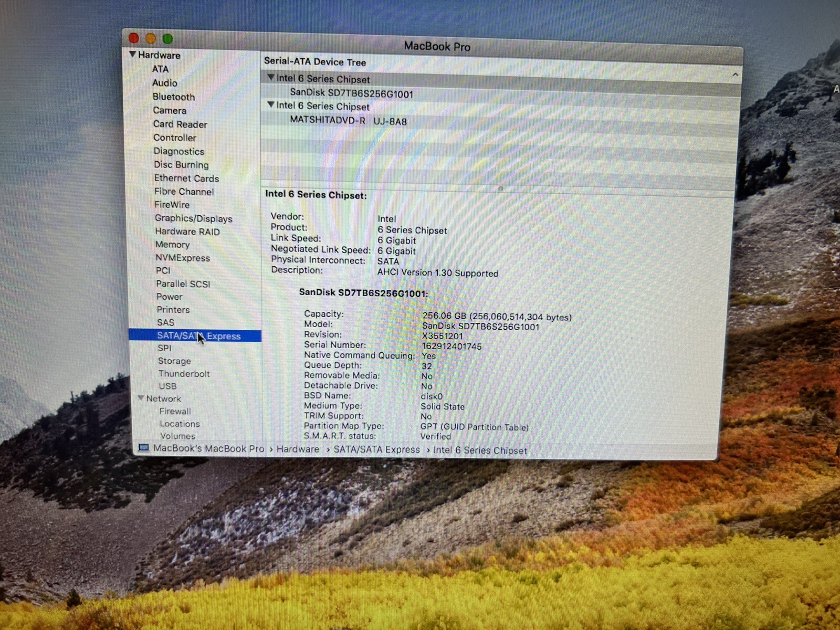The width and height of the screenshot is (840, 630).
Task: Select Thunderbolt in sidebar
Action: pos(184,374)
